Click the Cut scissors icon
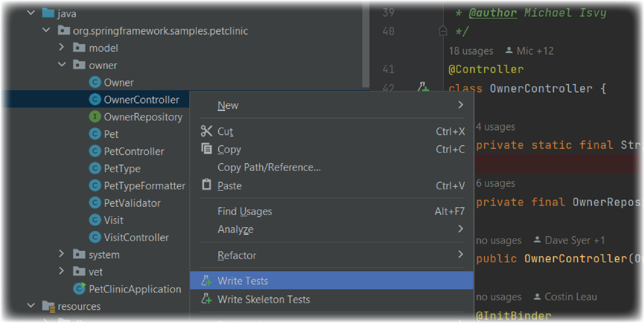Screen dimensions: 644x323 coord(206,131)
